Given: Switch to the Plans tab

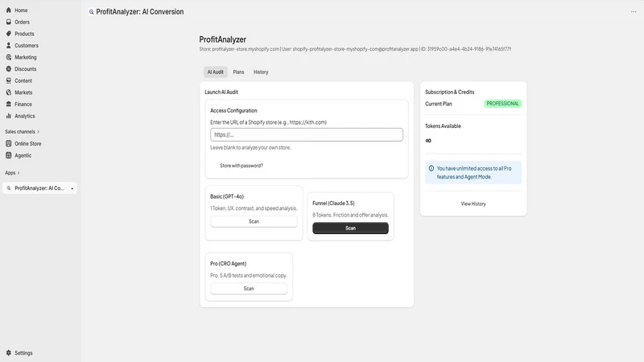Looking at the screenshot, I should 238,72.
